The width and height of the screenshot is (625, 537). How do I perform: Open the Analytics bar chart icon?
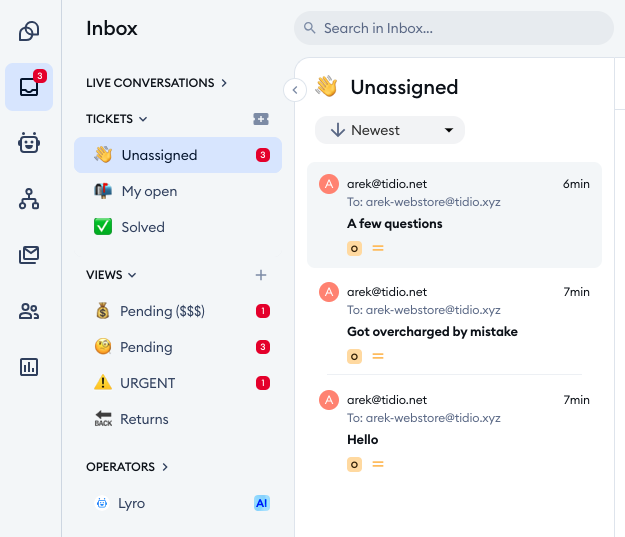tap(29, 367)
